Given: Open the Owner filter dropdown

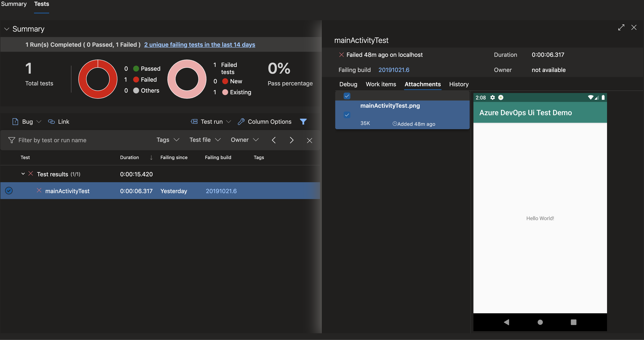Looking at the screenshot, I should 244,140.
